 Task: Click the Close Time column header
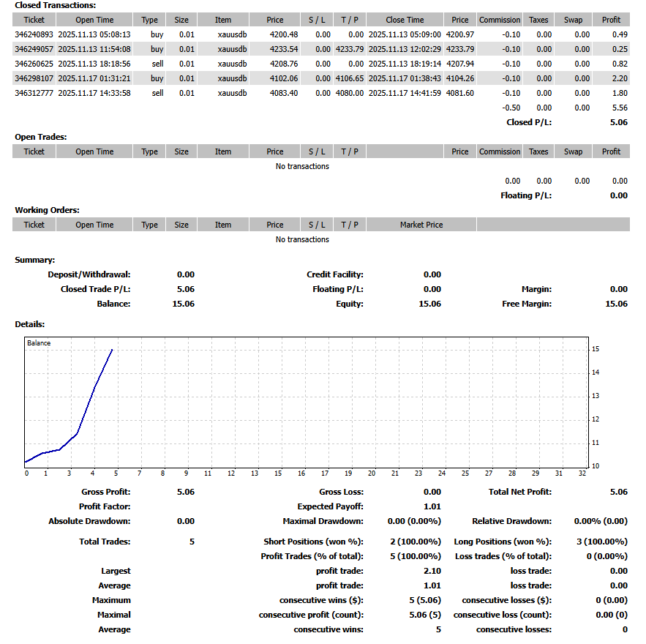point(405,20)
